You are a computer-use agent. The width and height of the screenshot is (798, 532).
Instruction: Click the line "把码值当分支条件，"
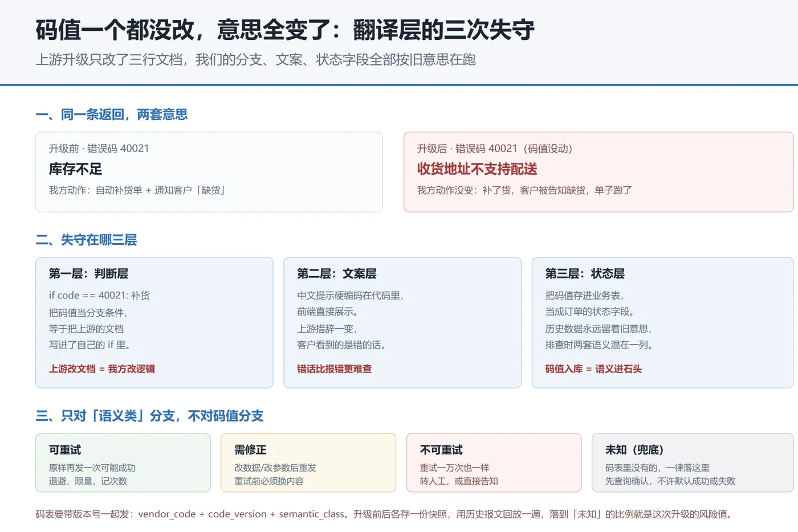pyautogui.click(x=88, y=312)
